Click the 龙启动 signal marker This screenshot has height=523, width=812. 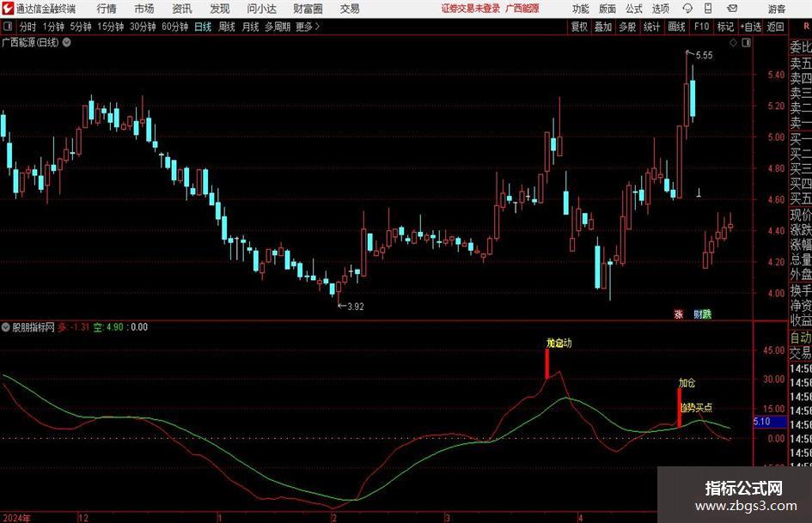point(559,343)
